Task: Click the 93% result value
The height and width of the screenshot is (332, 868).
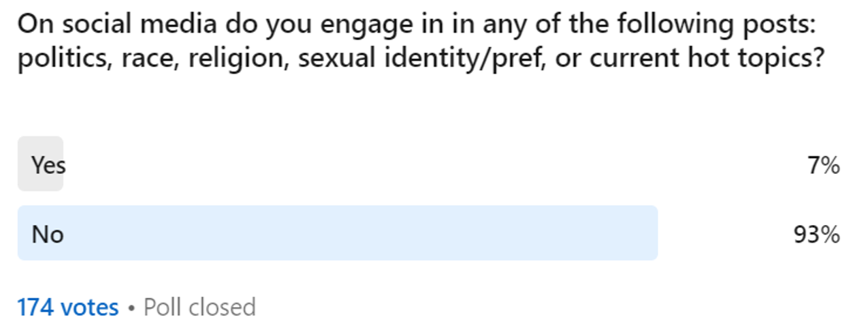Action: [816, 235]
